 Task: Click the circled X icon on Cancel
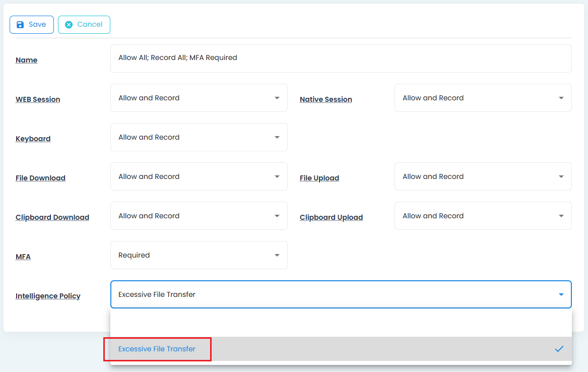click(x=69, y=25)
